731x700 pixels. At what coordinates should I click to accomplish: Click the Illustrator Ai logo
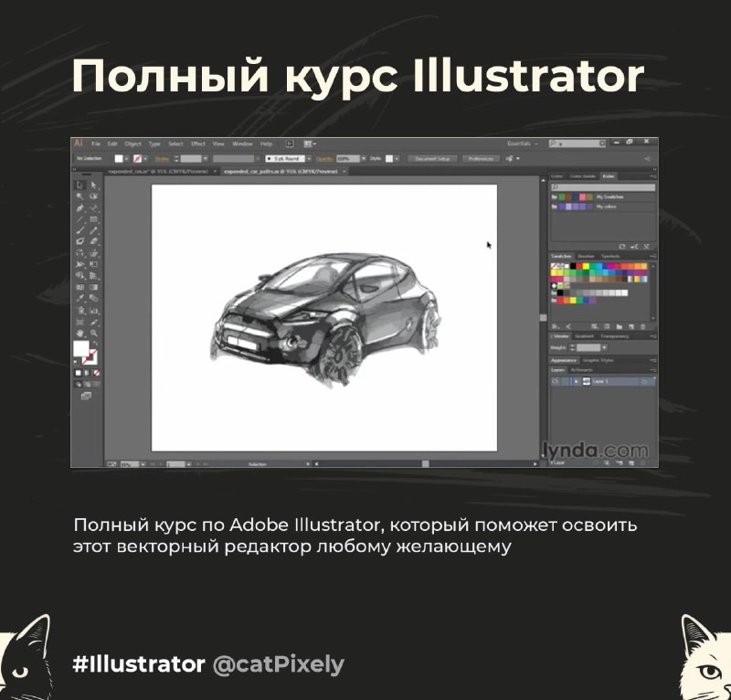tap(79, 143)
